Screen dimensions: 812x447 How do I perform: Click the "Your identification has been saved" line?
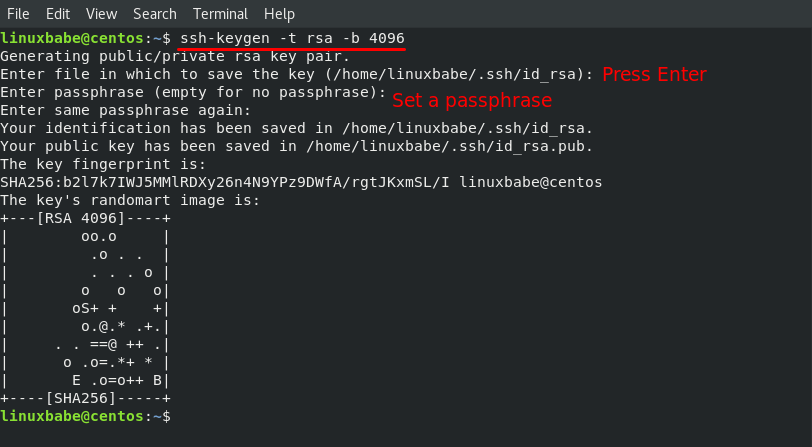pyautogui.click(x=297, y=128)
